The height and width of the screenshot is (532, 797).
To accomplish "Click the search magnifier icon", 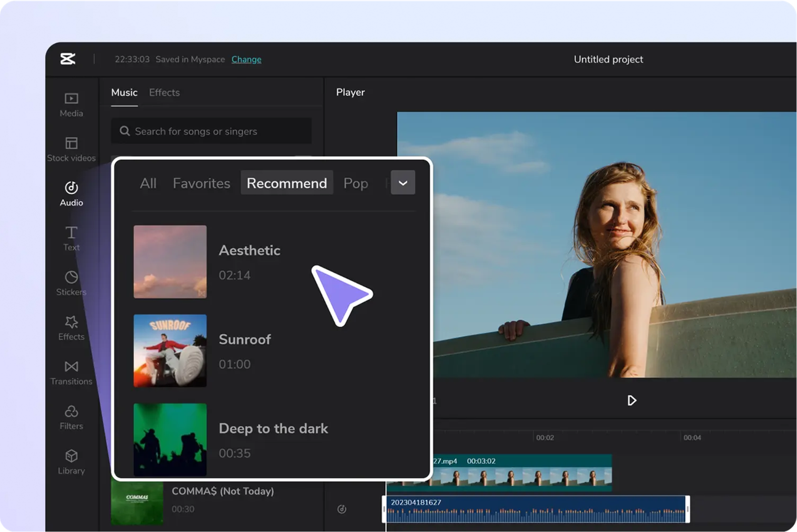I will click(125, 131).
